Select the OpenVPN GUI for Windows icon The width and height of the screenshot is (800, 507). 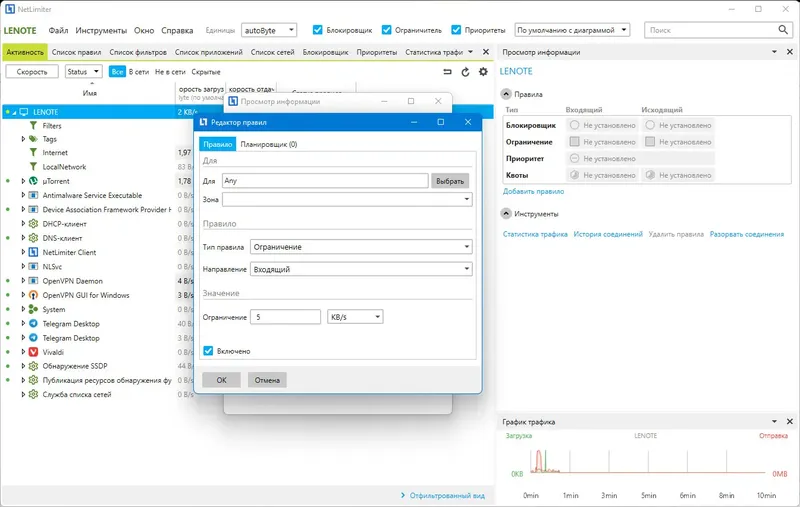point(33,295)
